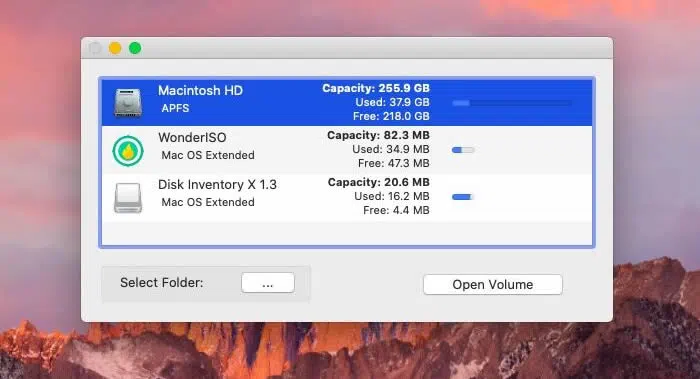Select the WonderISO volume name
Viewport: 700px width, 379px height.
192,137
